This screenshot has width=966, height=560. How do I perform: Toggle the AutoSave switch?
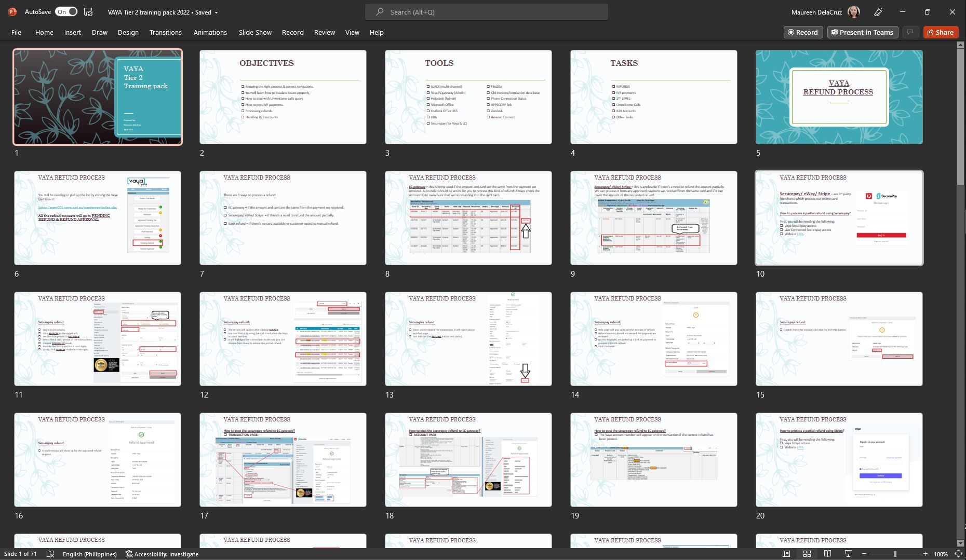point(66,11)
